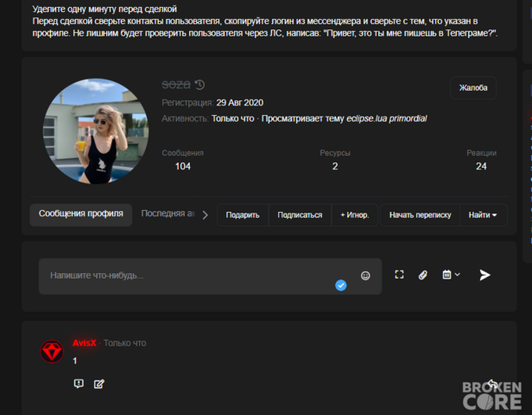The image size is (532, 415).
Task: Open the eclipse.lua primordial thread link
Action: coord(386,118)
